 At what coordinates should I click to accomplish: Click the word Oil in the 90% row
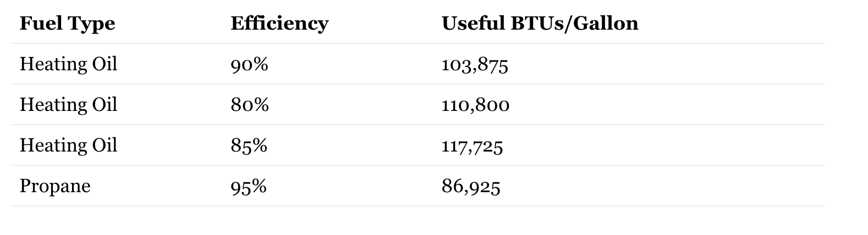click(105, 64)
